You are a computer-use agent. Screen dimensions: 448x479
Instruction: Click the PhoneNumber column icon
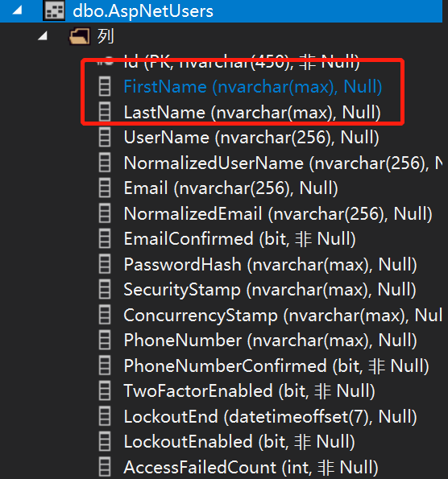coord(105,341)
